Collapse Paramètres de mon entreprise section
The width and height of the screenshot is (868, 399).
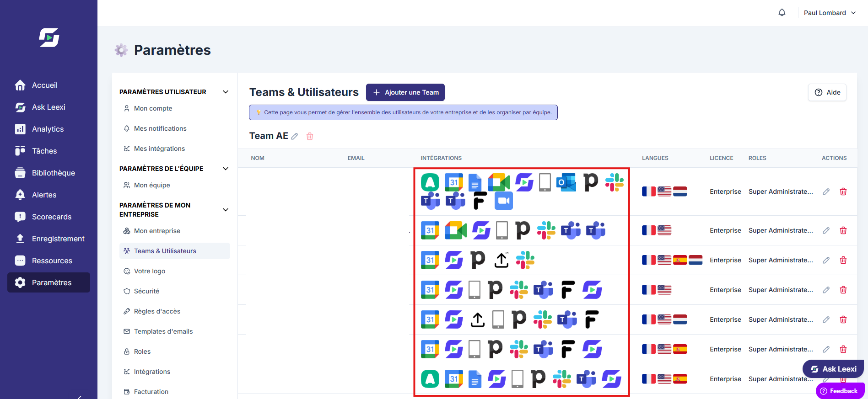coord(226,210)
